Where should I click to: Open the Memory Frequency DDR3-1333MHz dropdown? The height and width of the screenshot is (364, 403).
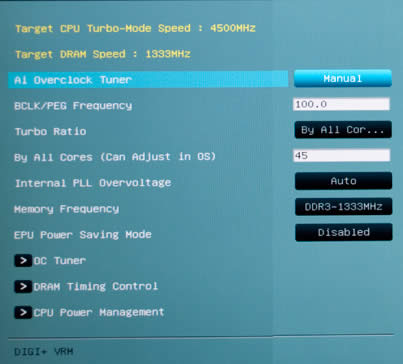pos(343,207)
